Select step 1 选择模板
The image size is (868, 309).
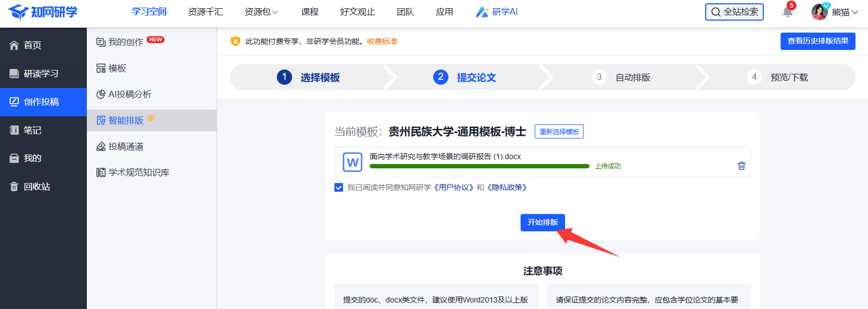[308, 78]
